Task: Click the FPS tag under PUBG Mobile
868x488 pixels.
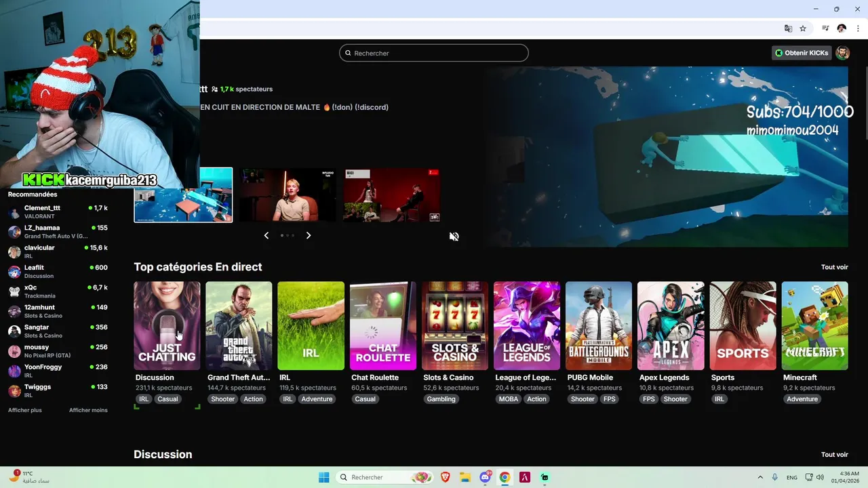Action: click(610, 399)
